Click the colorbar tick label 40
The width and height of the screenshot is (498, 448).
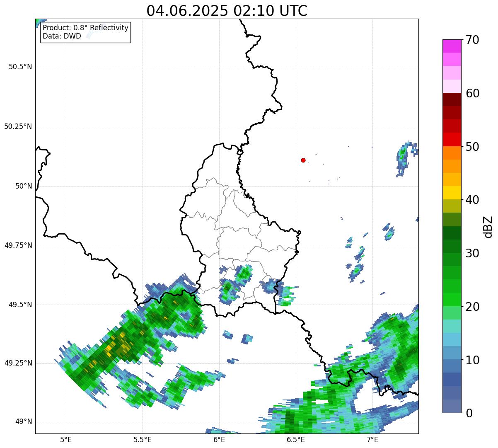coord(472,200)
